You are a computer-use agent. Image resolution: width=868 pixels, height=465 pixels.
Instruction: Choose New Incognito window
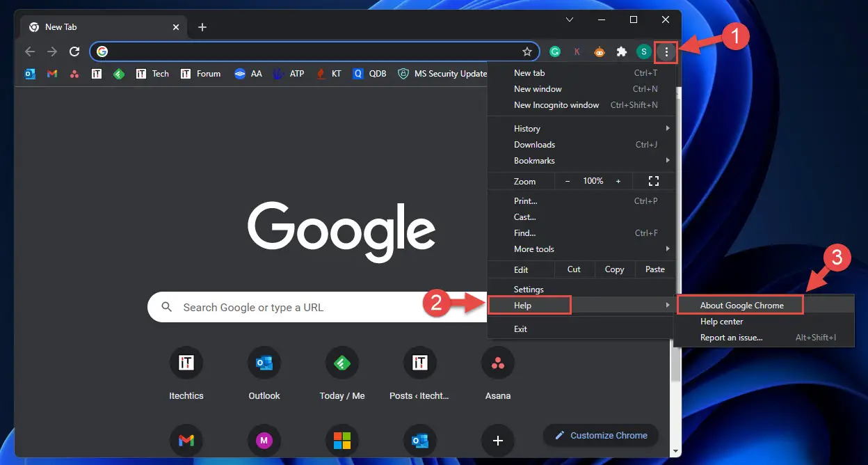[580, 105]
